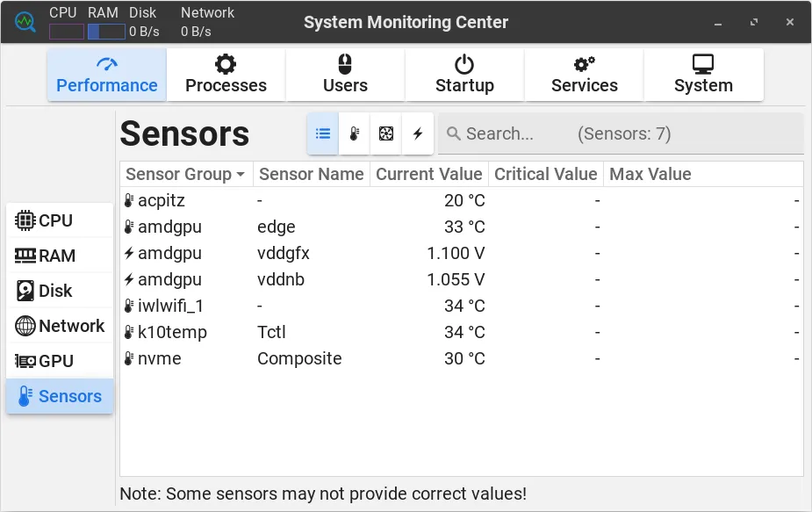Go to the Services tab
Viewport: 812px width, 512px height.
pyautogui.click(x=584, y=75)
